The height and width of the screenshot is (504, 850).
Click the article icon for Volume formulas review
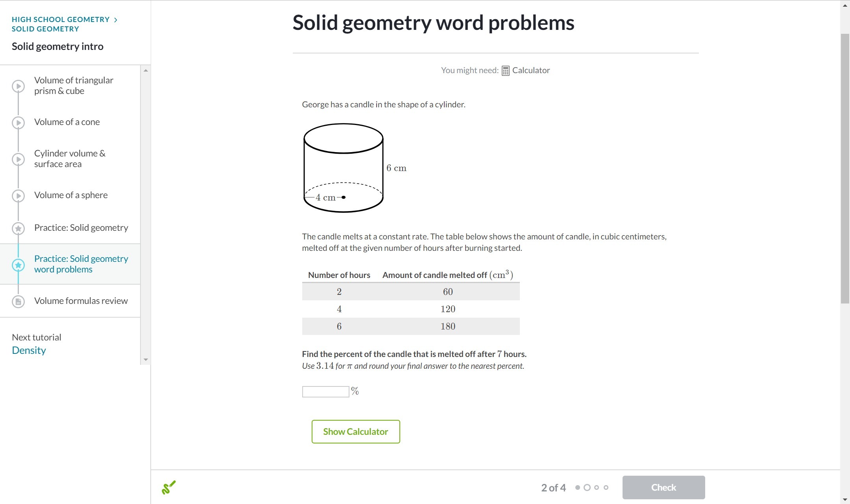[18, 302]
